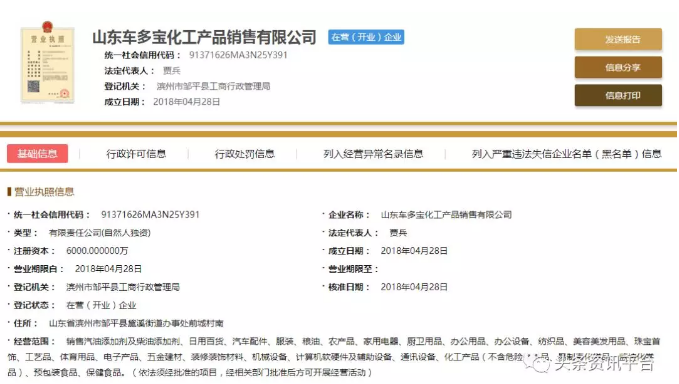Click the company type 有限责任公司(自然人独资)
Image resolution: width=679 pixels, height=384 pixels.
(x=100, y=233)
